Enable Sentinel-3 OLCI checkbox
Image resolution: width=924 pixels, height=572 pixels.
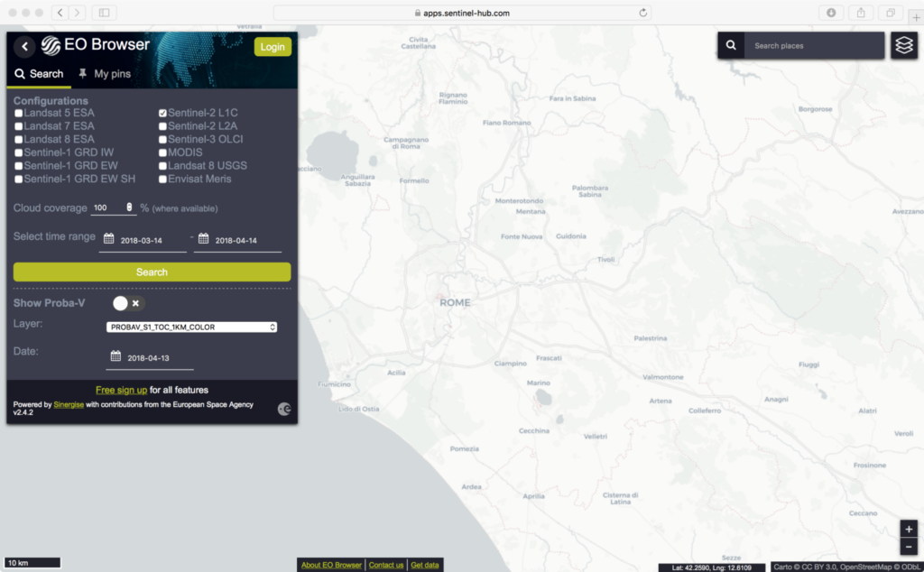162,140
